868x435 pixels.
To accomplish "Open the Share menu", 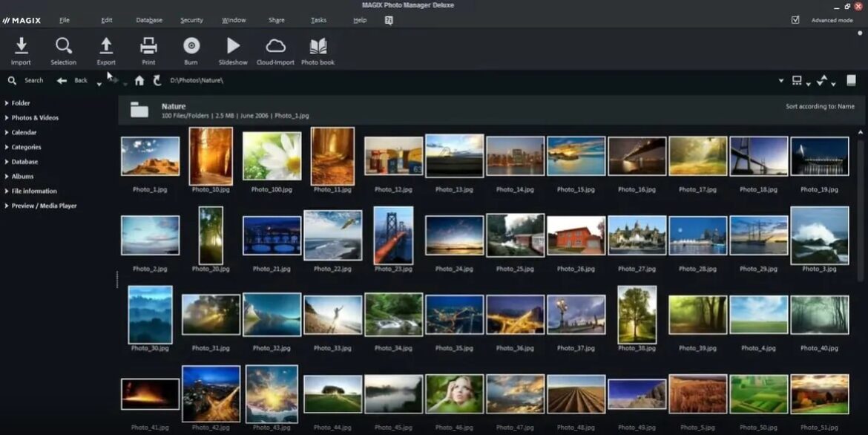I will 276,20.
